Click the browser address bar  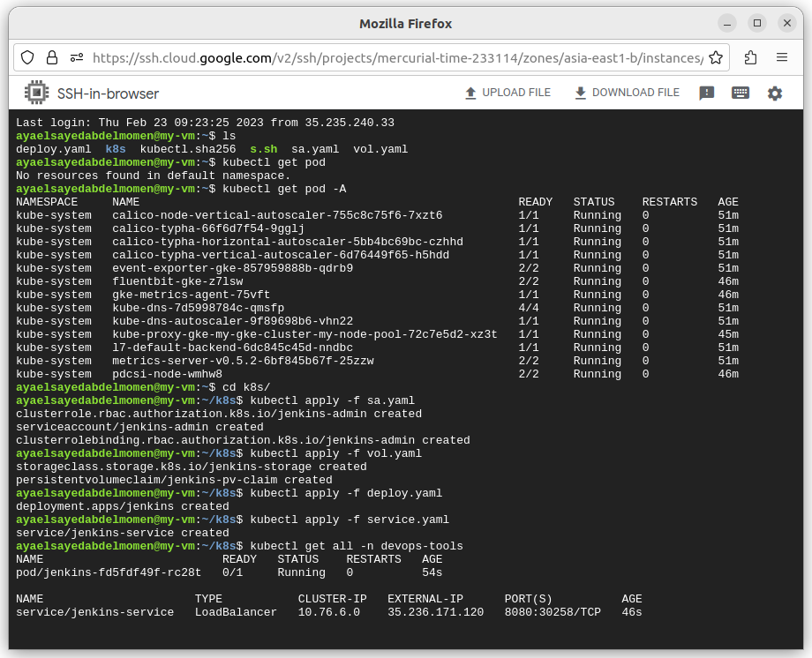point(353,57)
